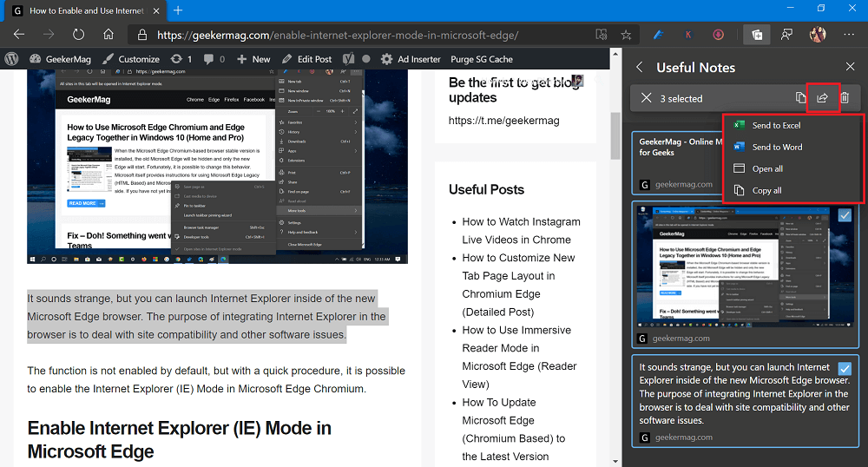The image size is (868, 467).
Task: Open the GeekerMag Online Magazine collection card
Action: point(679,163)
